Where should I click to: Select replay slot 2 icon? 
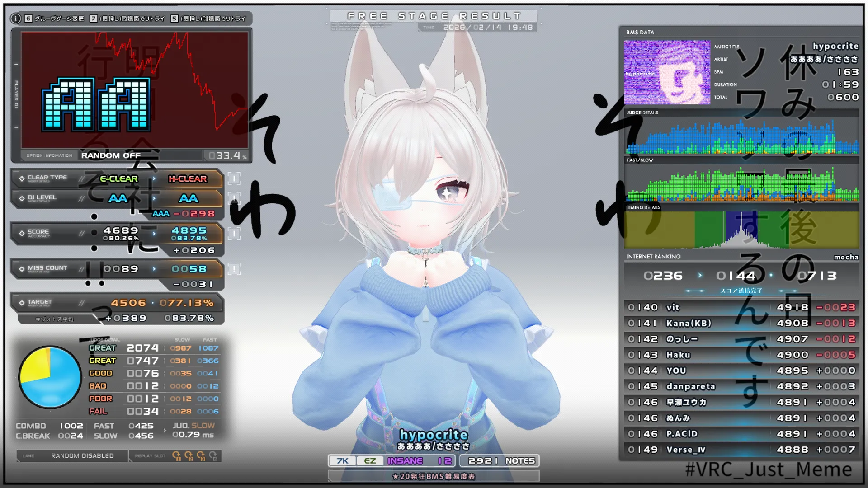coord(189,456)
